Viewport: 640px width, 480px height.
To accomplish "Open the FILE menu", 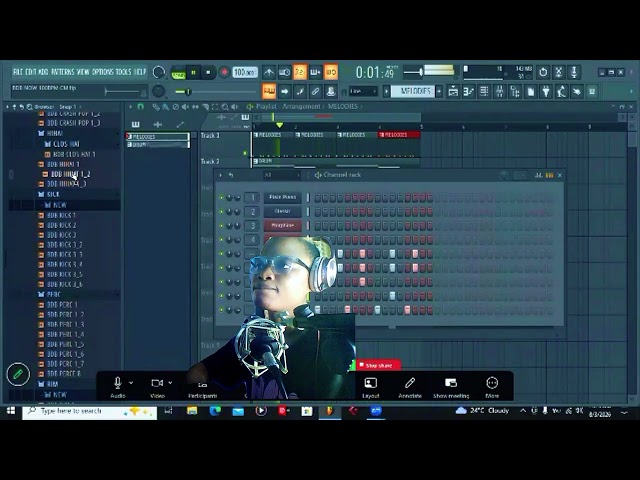I will click(x=18, y=72).
